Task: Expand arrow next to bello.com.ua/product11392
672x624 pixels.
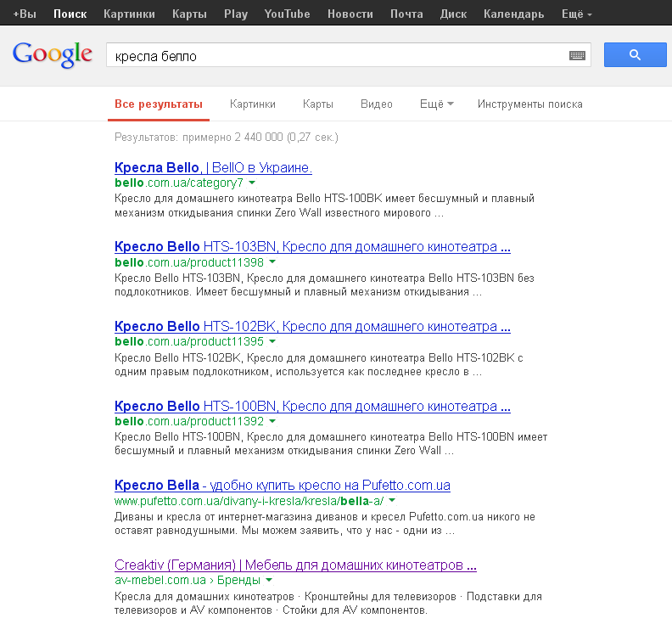Action: [272, 421]
